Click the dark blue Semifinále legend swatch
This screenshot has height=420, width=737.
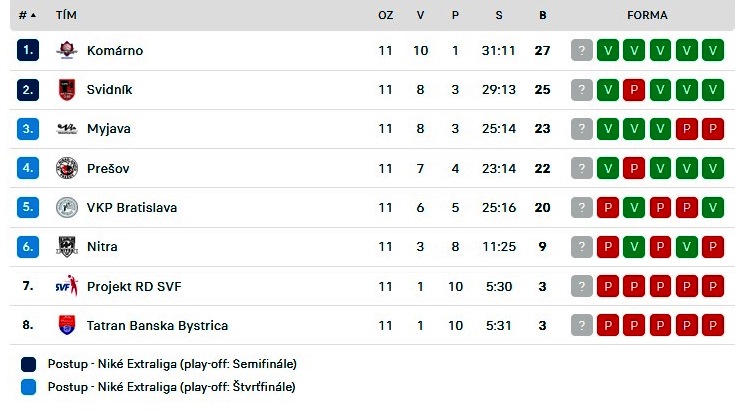point(29,364)
